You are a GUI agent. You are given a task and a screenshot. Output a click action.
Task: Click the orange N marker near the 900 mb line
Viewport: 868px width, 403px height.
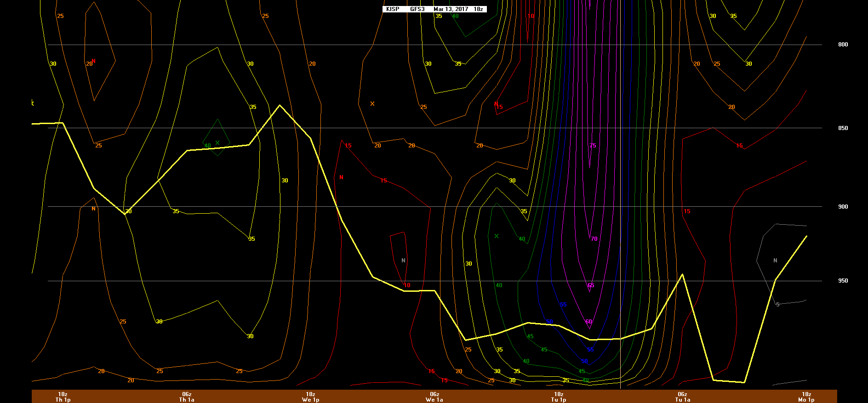click(x=94, y=209)
